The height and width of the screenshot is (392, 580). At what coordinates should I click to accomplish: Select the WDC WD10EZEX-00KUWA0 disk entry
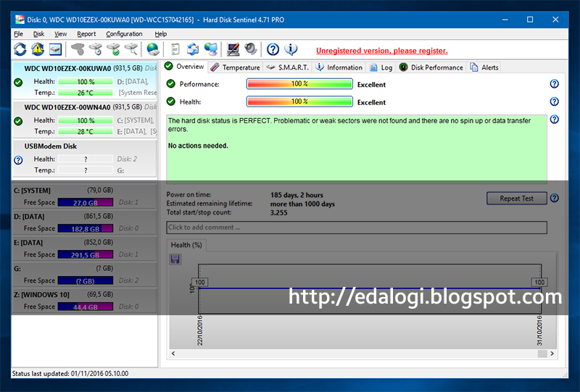[85, 80]
